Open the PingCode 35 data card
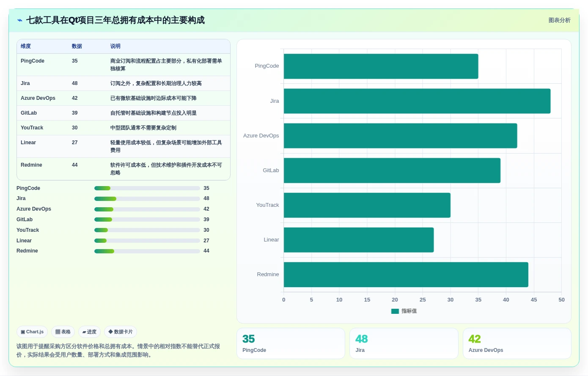Screen dimensions: 588x376 [291, 343]
